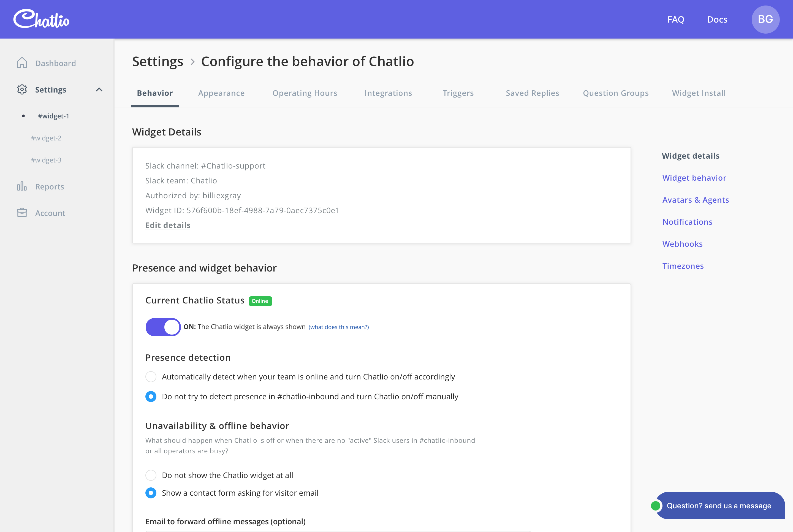The image size is (793, 532).
Task: Jump to Avatars & Agents section
Action: (695, 200)
